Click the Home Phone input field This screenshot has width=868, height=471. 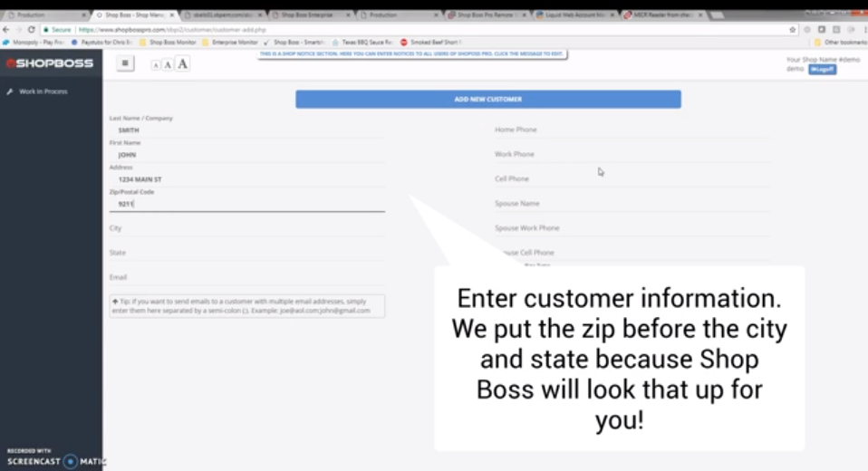[x=631, y=130]
